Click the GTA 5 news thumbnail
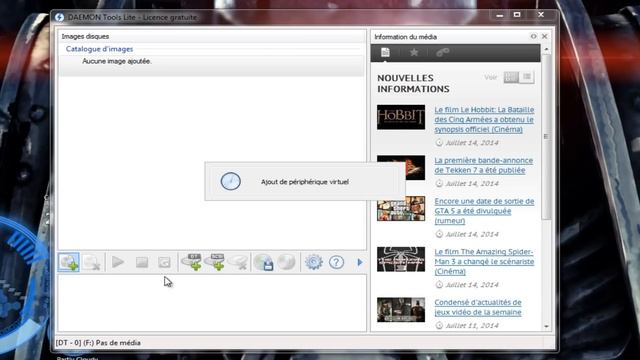The width and height of the screenshot is (640, 360). click(401, 209)
